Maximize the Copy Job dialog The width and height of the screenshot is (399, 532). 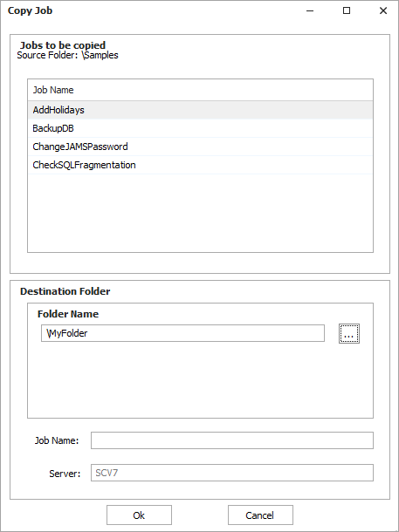pyautogui.click(x=347, y=10)
